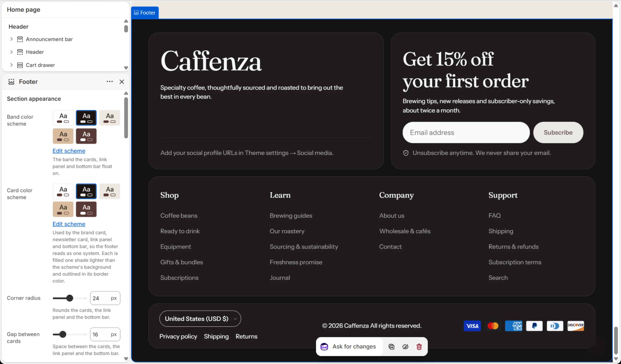Click the Diners Club payment icon
Screen dimensions: 621x364
[555, 326]
